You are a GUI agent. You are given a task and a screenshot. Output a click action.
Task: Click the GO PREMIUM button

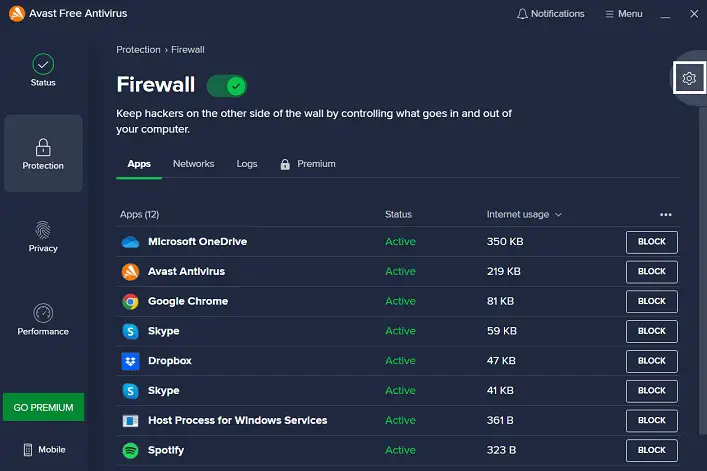(43, 407)
